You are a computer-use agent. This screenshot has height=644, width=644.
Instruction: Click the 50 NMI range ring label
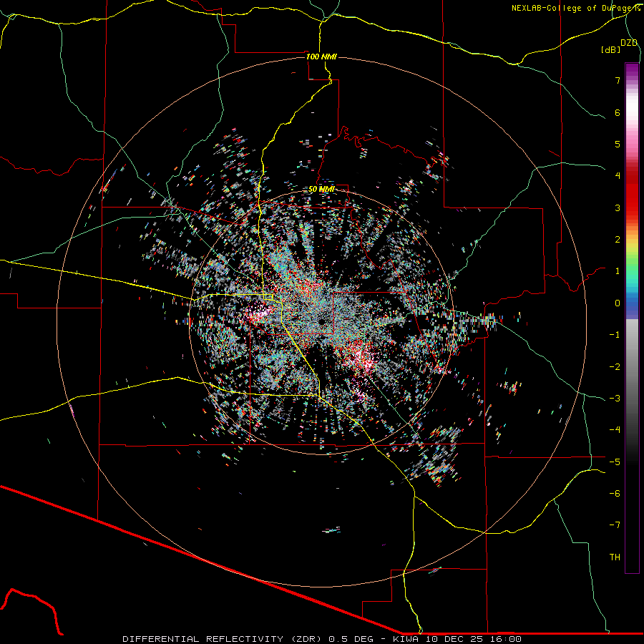321,190
